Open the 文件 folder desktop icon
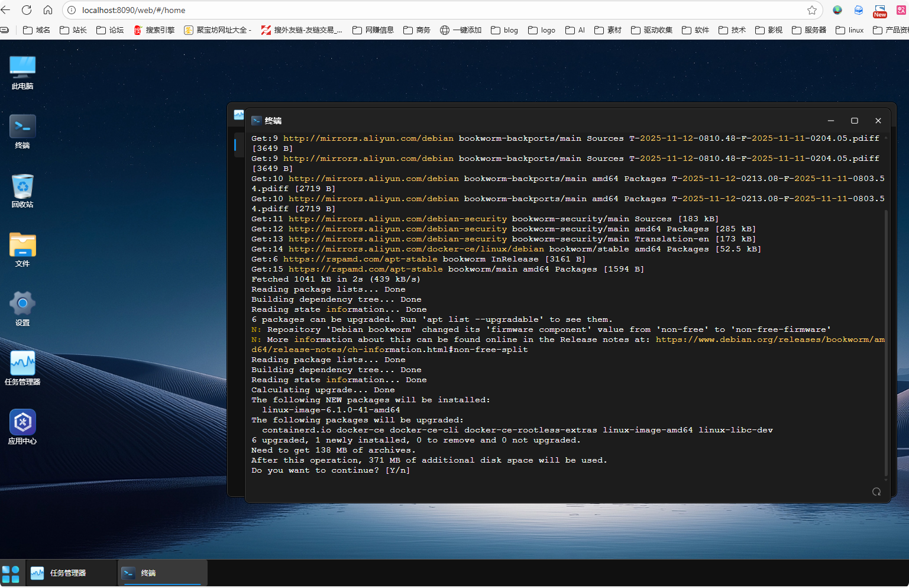 (22, 245)
